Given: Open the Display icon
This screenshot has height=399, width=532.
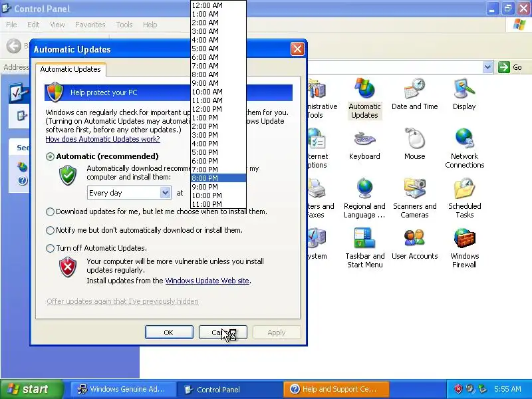Looking at the screenshot, I should click(x=464, y=94).
